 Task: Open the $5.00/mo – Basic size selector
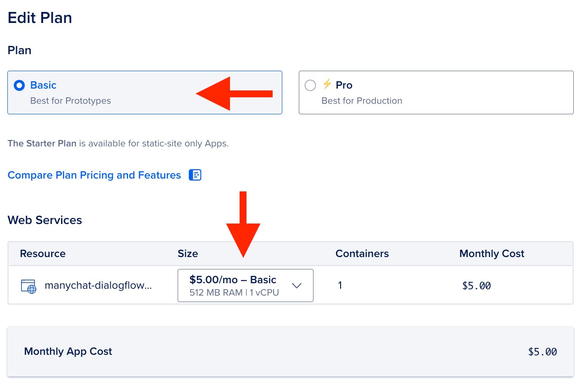[x=246, y=286]
